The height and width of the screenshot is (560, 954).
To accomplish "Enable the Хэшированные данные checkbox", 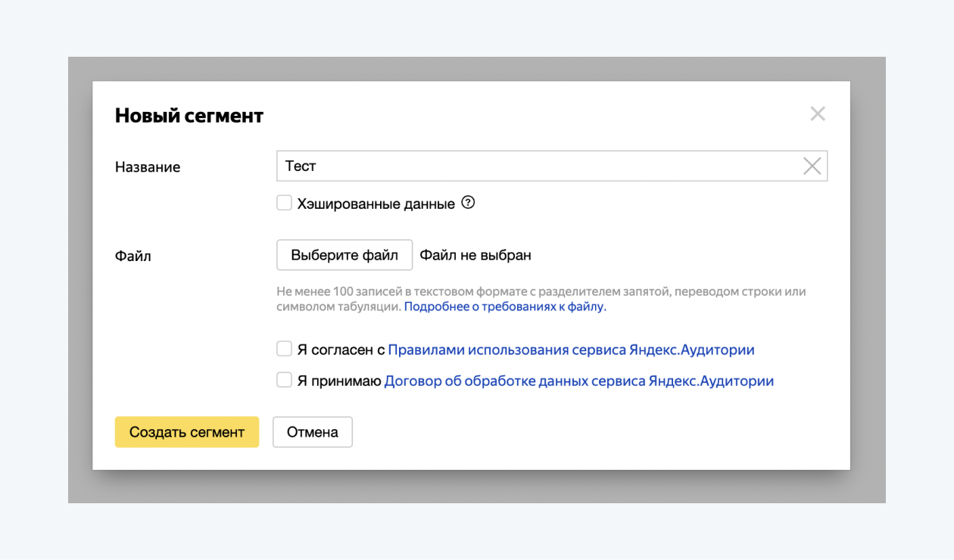I will [284, 202].
